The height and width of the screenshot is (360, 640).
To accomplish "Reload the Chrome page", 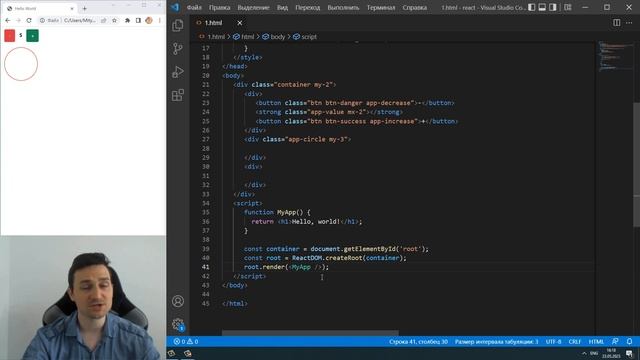I will pyautogui.click(x=29, y=20).
